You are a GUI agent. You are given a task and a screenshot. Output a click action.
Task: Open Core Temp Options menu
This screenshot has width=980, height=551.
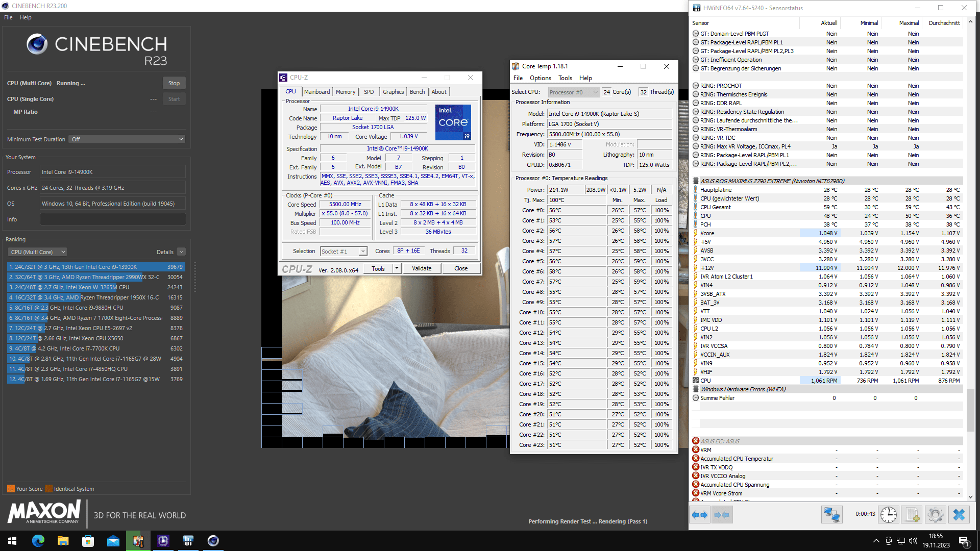click(x=540, y=78)
